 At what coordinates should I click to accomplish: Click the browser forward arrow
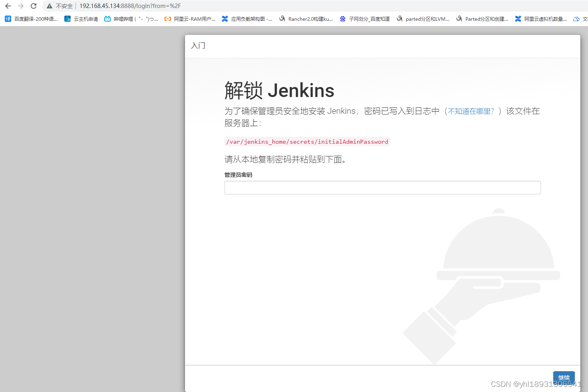pos(21,6)
